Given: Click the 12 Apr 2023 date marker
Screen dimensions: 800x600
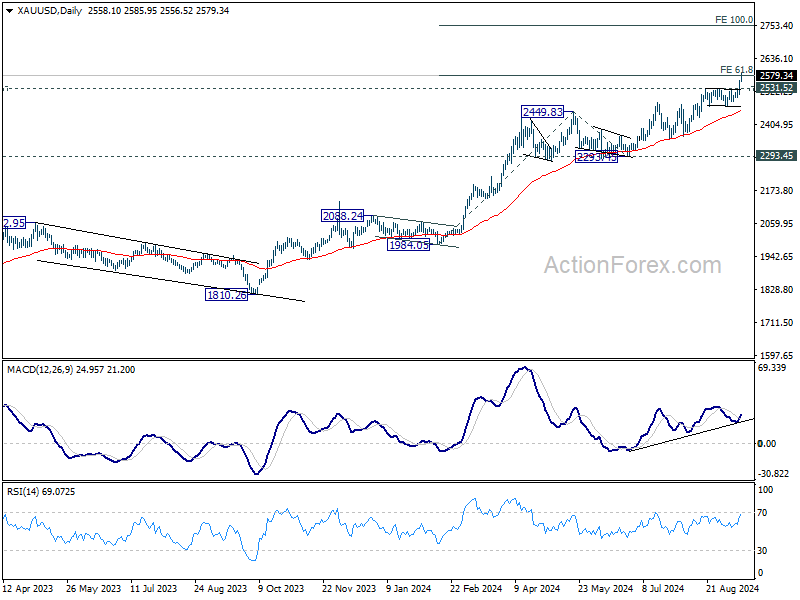Looking at the screenshot, I should (27, 590).
